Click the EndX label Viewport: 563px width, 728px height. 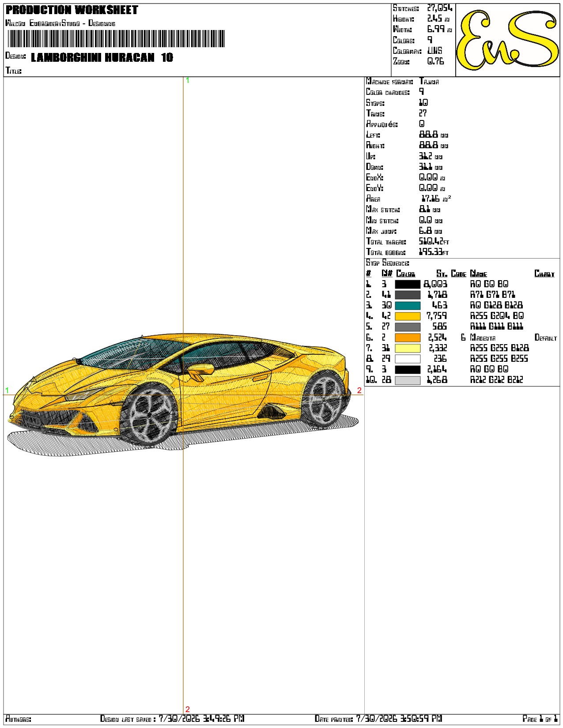tap(374, 177)
